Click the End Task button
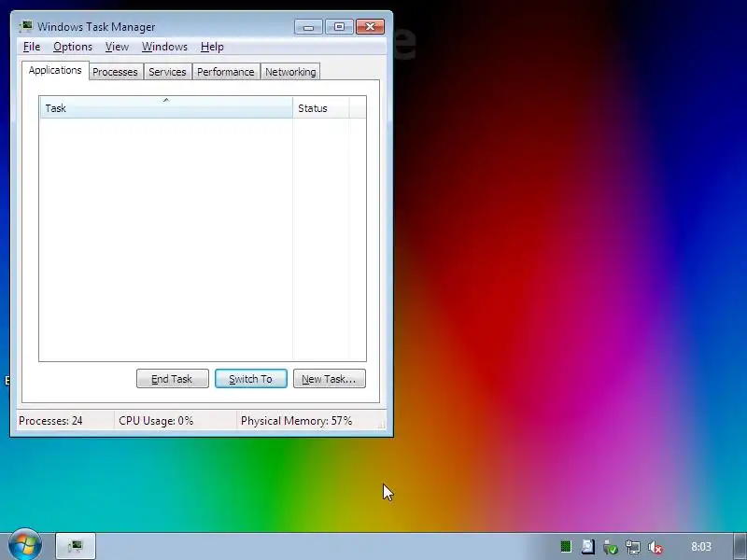 pos(173,379)
